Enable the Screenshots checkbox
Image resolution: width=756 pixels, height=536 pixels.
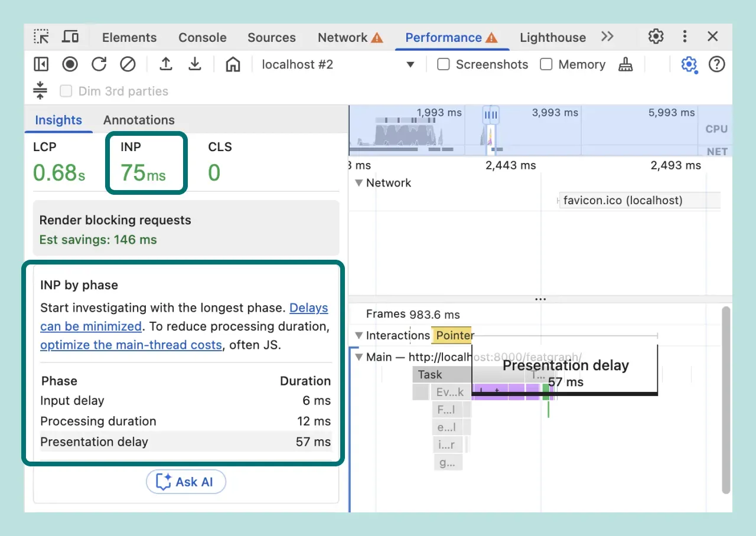coord(444,64)
